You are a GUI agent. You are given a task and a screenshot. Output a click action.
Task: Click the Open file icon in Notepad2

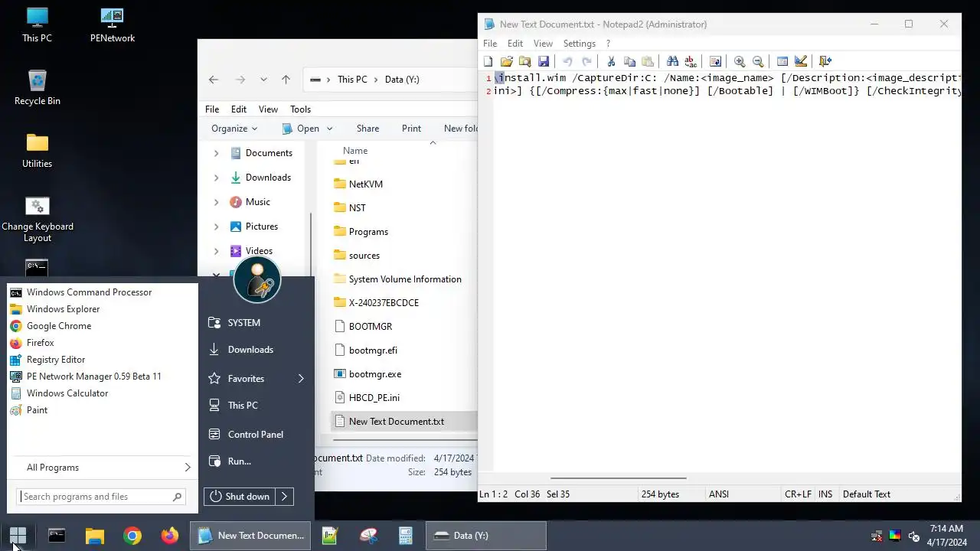click(x=506, y=61)
